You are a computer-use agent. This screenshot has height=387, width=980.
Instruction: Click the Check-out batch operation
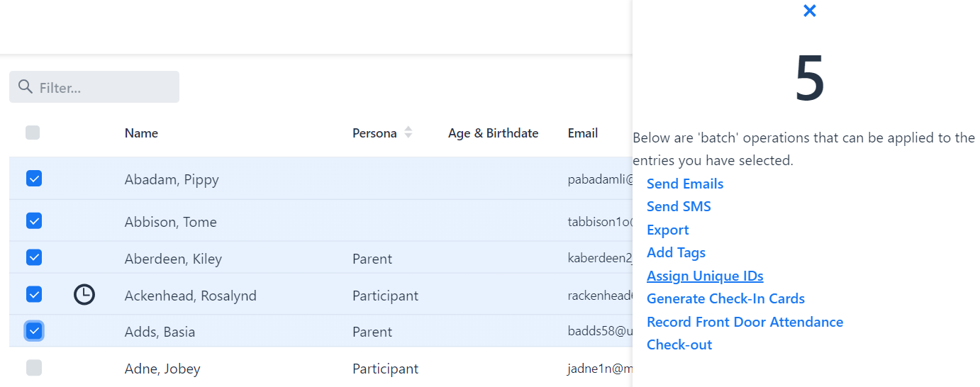coord(679,344)
